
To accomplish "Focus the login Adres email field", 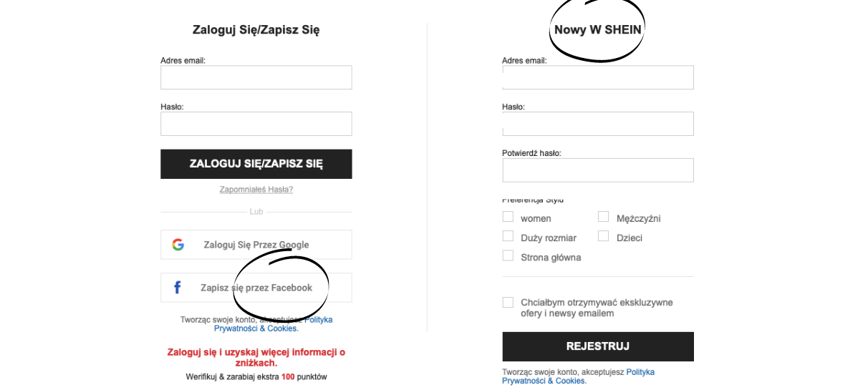I will pos(256,77).
